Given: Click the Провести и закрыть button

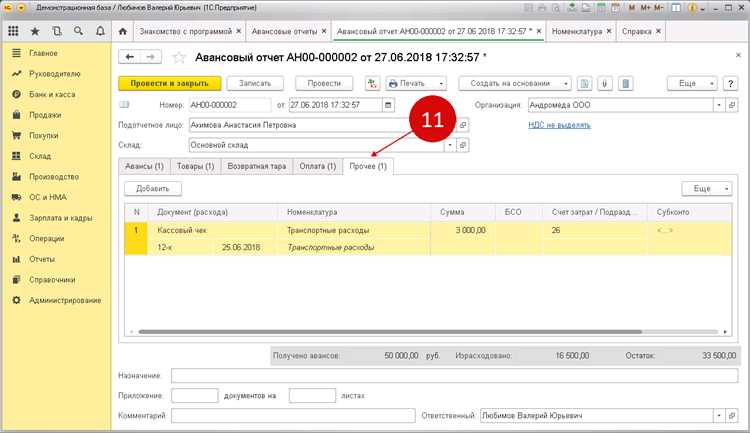Looking at the screenshot, I should pos(169,83).
